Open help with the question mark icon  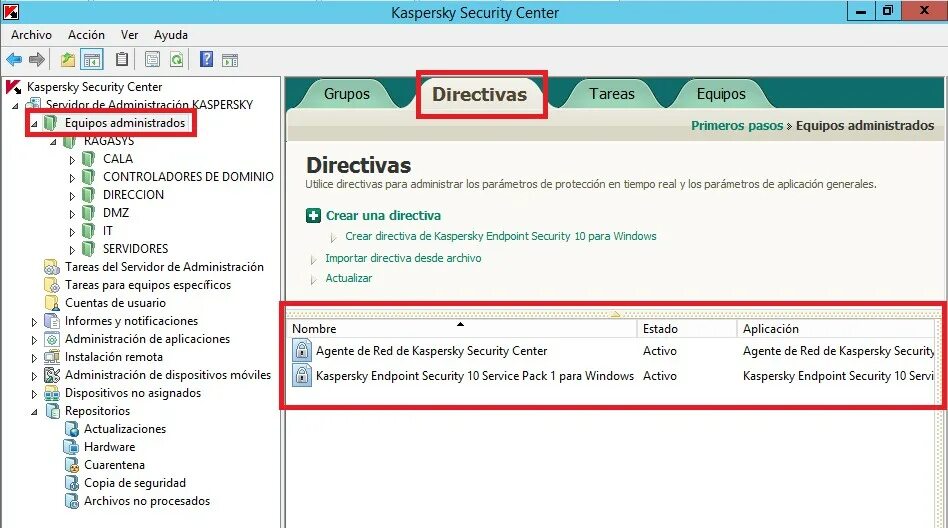pyautogui.click(x=206, y=59)
